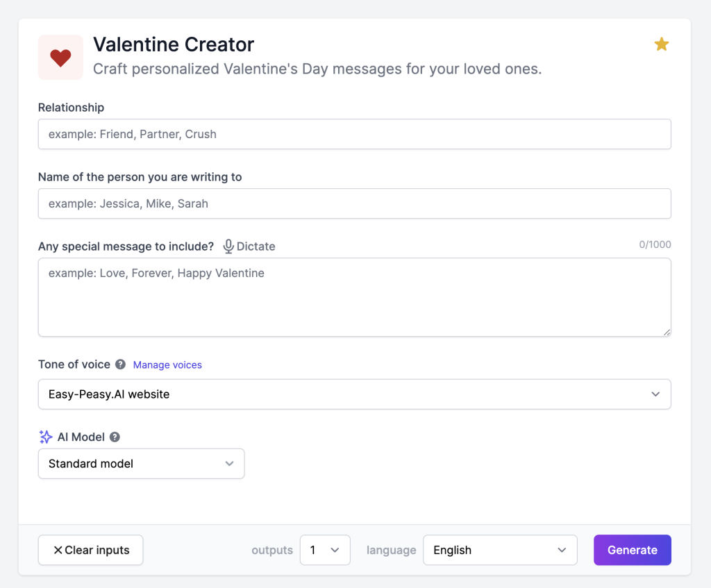Click the Tone of voice label
Image resolution: width=711 pixels, height=588 pixels.
74,364
